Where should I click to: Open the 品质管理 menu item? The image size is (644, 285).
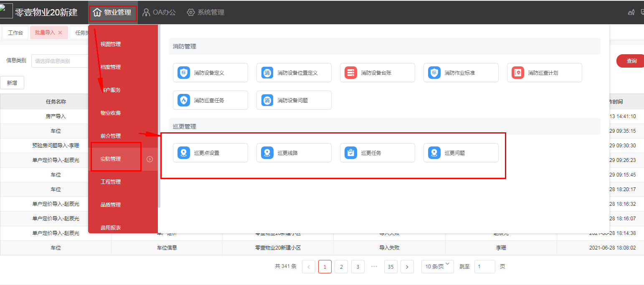click(x=111, y=205)
